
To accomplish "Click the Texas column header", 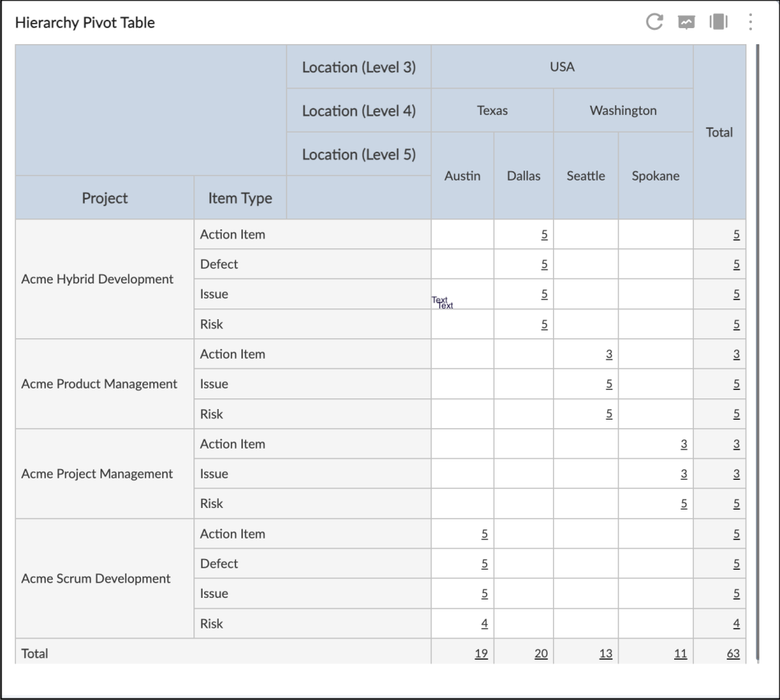I will (x=492, y=110).
